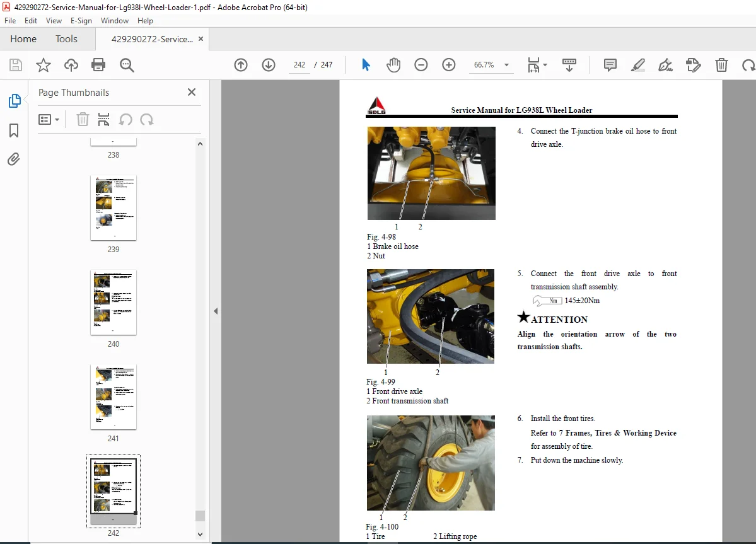Rotate pages counterclockwise in the thumbnails panel
756x544 pixels.
click(125, 120)
